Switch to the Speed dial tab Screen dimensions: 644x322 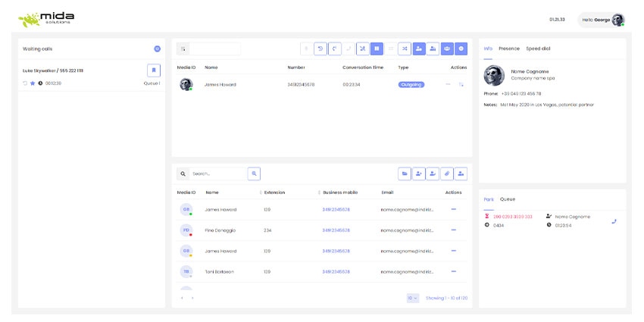point(538,48)
